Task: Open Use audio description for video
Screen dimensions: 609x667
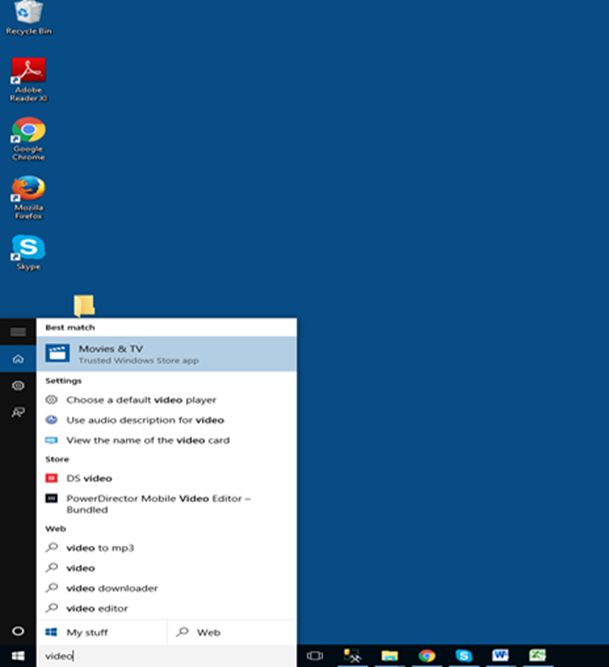Action: tap(166, 420)
